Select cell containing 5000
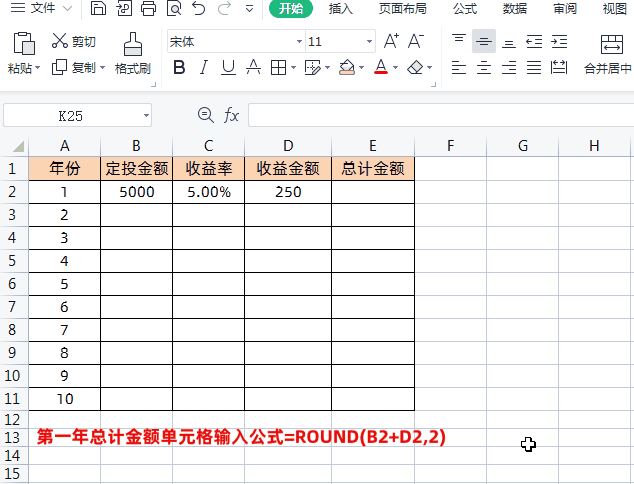Viewport: 634px width, 484px height. (137, 192)
